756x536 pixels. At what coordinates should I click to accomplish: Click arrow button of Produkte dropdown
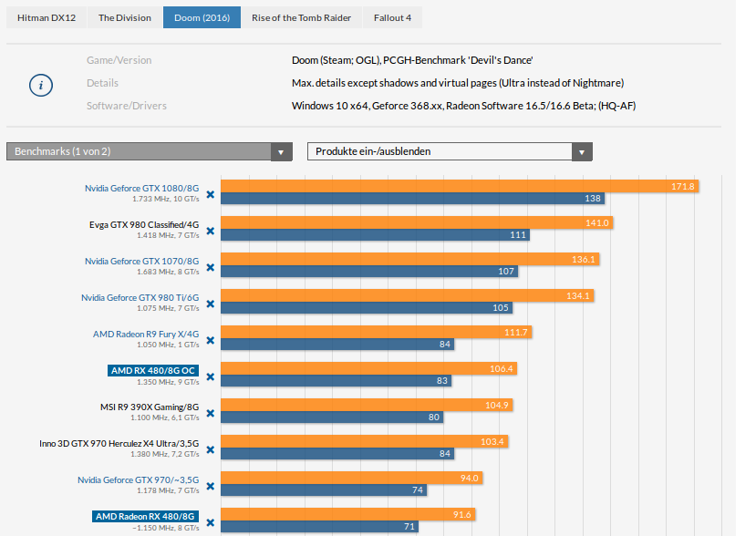pyautogui.click(x=582, y=152)
